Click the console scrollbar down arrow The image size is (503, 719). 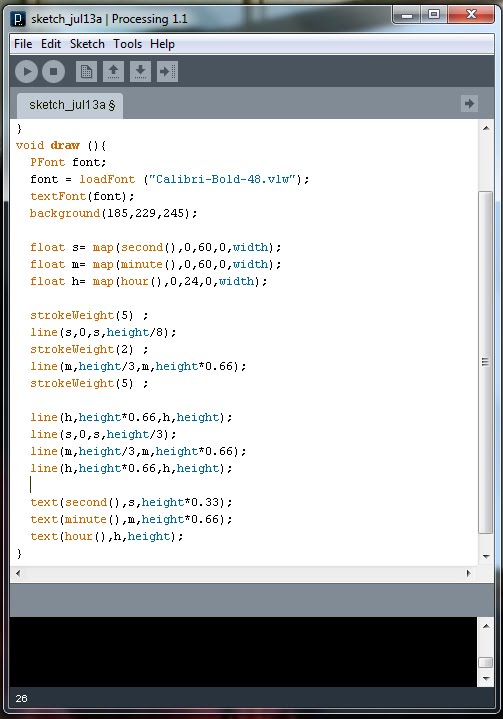click(x=486, y=679)
